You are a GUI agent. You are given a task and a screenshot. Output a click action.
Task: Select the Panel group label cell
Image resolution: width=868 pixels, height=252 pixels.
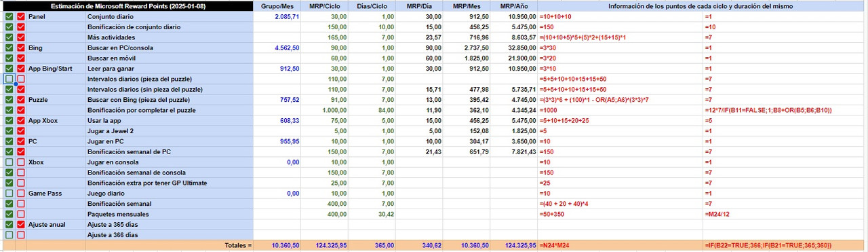click(56, 16)
